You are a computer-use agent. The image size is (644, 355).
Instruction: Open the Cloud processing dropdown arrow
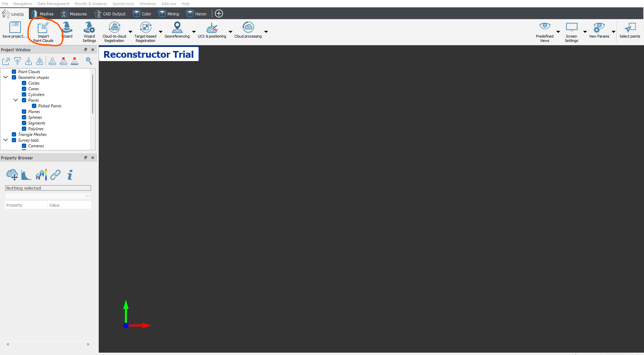[266, 32]
